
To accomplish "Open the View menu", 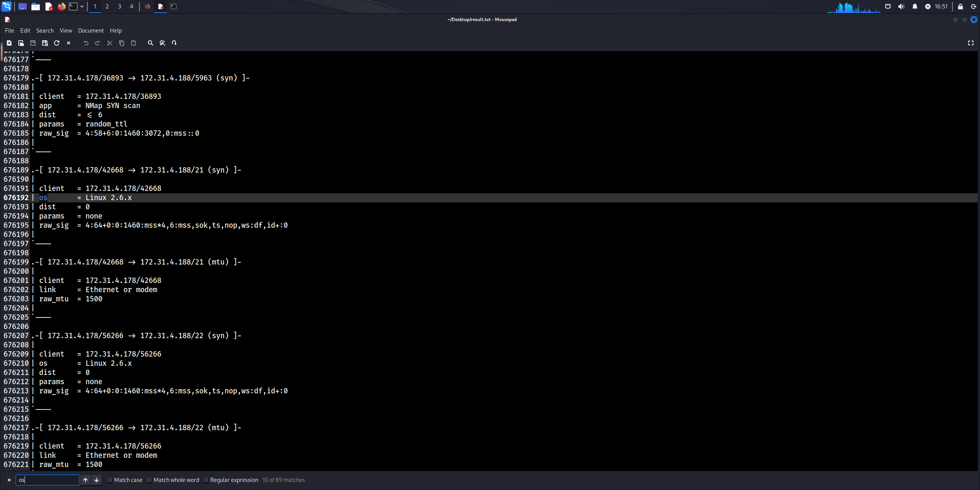I will click(x=66, y=31).
